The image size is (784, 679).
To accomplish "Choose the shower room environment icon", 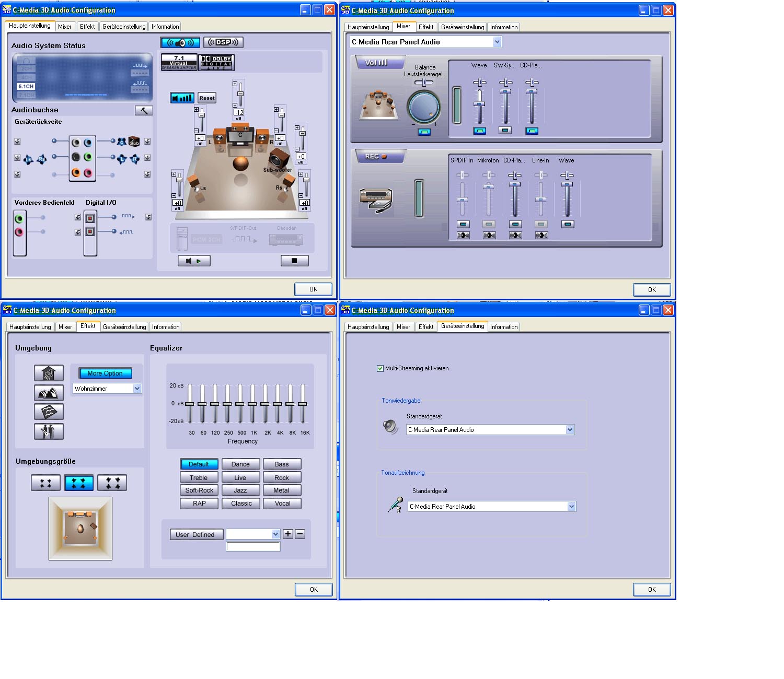I will 49,373.
